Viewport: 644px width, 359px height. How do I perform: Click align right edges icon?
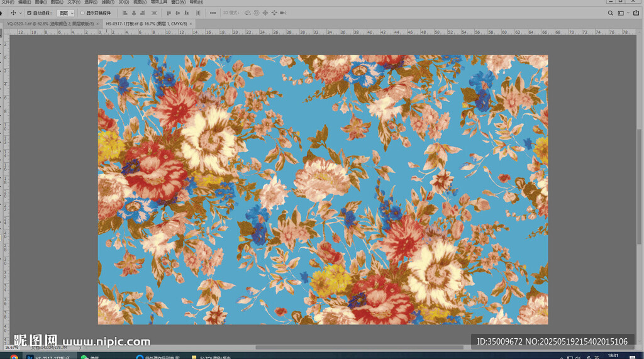(x=144, y=13)
